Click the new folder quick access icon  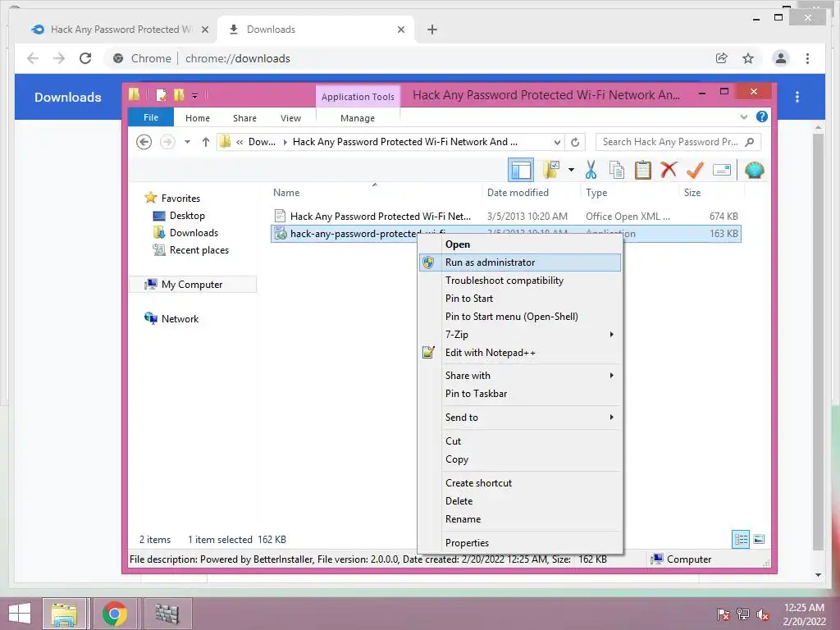(178, 95)
